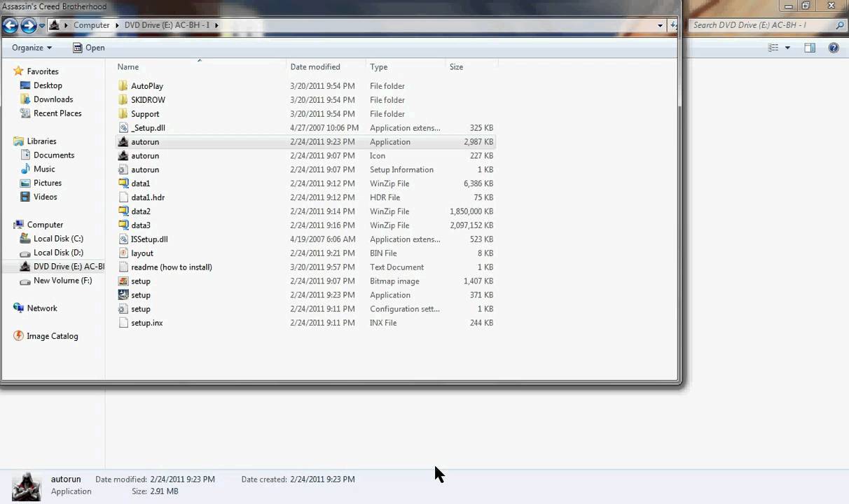Expand arrow after DVD Drive breadcrumb

[x=216, y=25]
